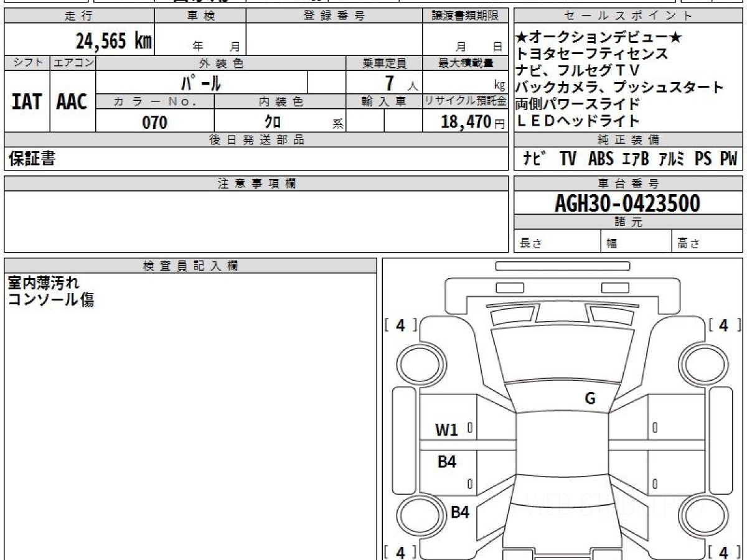The width and height of the screenshot is (747, 560).
Task: Click the 乗車定員 header
Action: (x=385, y=63)
